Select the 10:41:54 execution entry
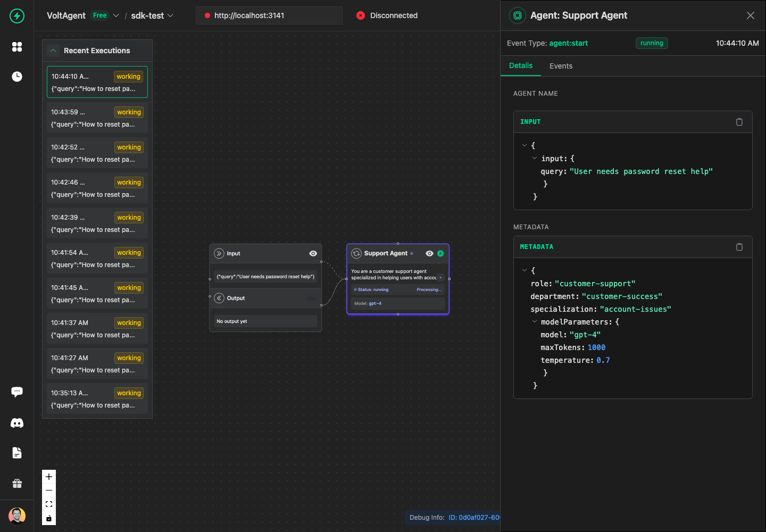This screenshot has height=532, width=766. (97, 259)
